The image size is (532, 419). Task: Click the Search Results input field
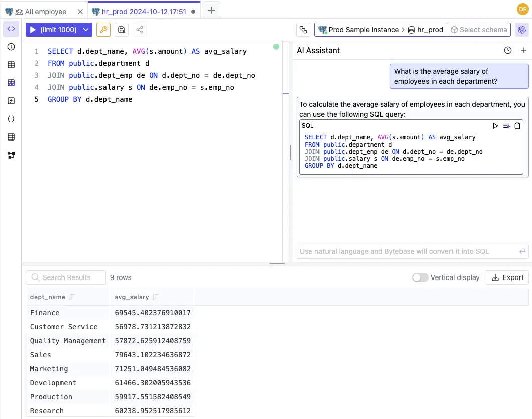point(65,277)
